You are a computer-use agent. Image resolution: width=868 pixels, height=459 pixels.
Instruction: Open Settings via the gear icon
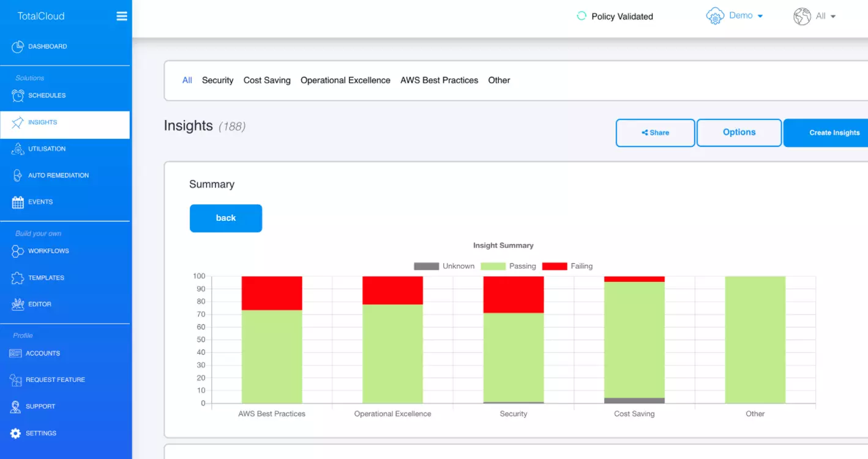click(15, 433)
